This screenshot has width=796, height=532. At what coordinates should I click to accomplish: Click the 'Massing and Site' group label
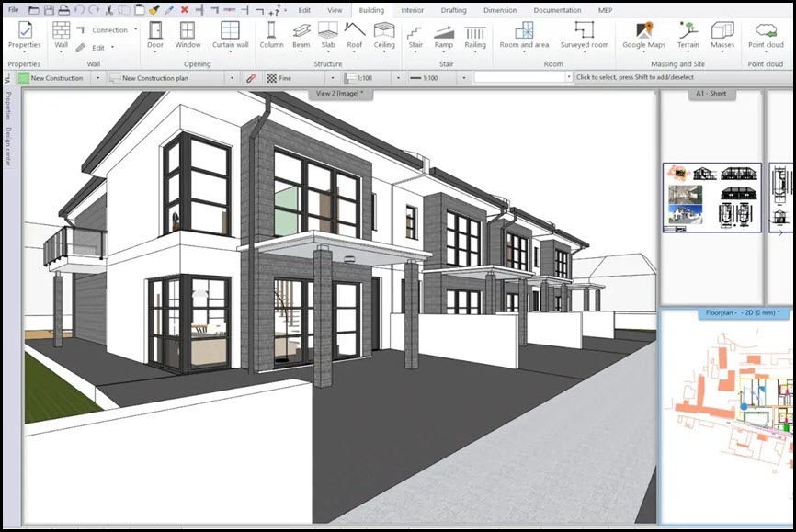[677, 64]
